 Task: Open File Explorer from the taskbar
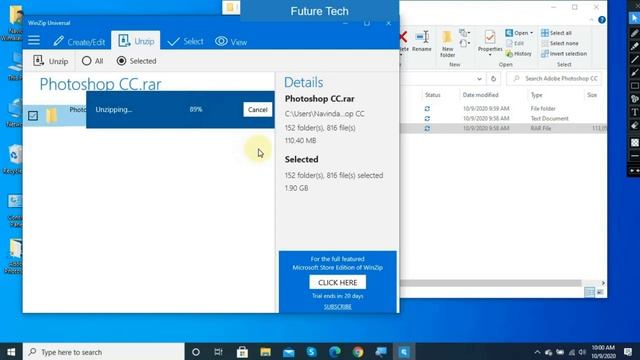tap(265, 352)
